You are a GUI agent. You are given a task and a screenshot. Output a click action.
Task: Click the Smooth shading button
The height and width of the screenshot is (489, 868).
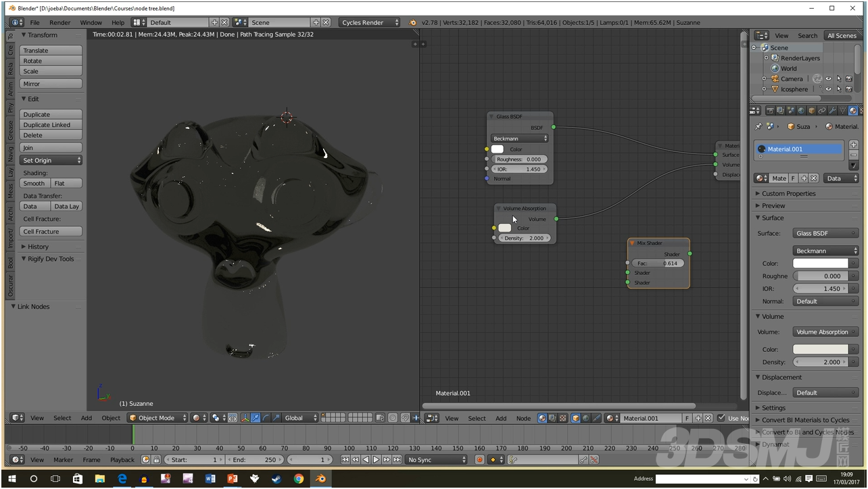tap(34, 183)
